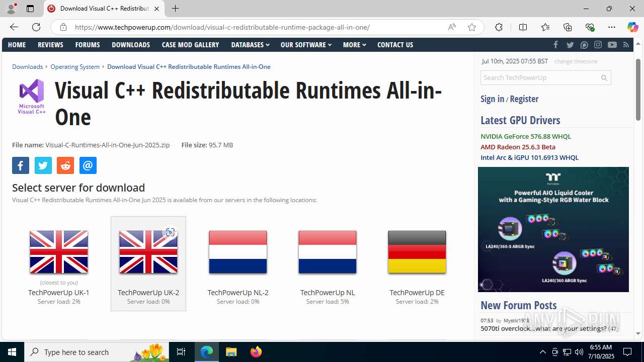
Task: Open AMD Radeon 25.6.3 Beta driver
Action: coord(518,147)
